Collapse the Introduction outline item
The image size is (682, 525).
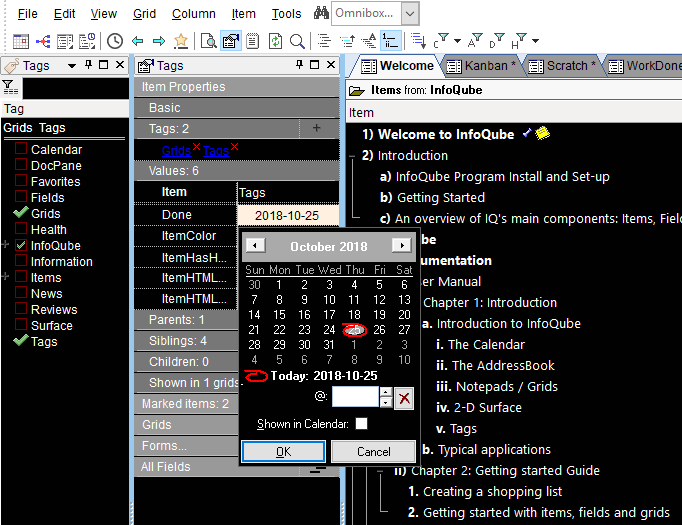click(352, 156)
